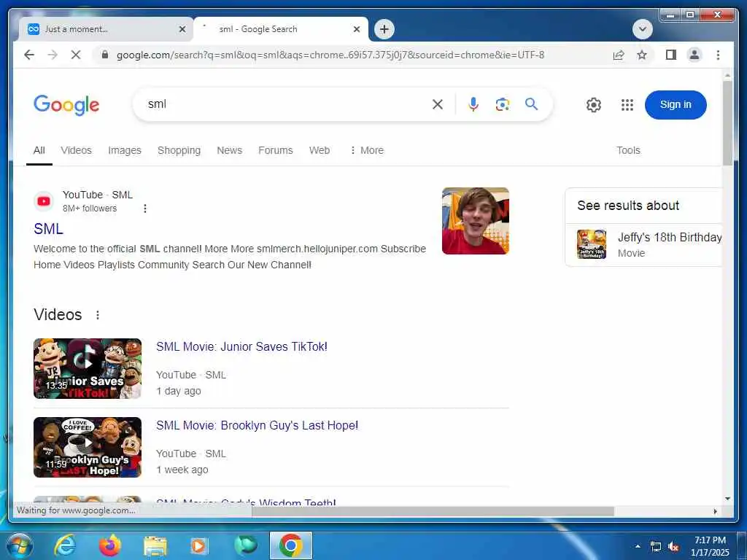Open 'SML Movie: Brooklyn Guy's Last Hope!' link
Viewport: 747px width, 560px height.
click(258, 425)
